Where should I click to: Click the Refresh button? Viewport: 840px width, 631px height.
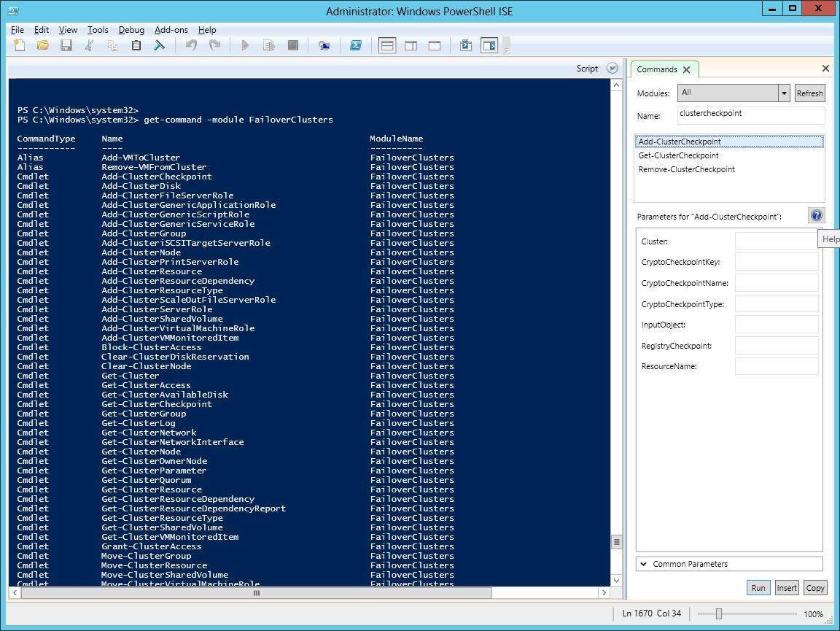click(x=809, y=93)
